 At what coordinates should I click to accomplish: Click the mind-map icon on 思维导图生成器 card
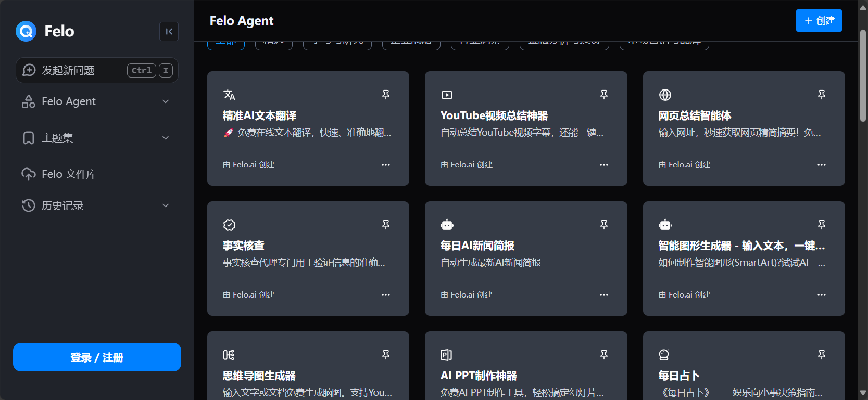tap(229, 355)
